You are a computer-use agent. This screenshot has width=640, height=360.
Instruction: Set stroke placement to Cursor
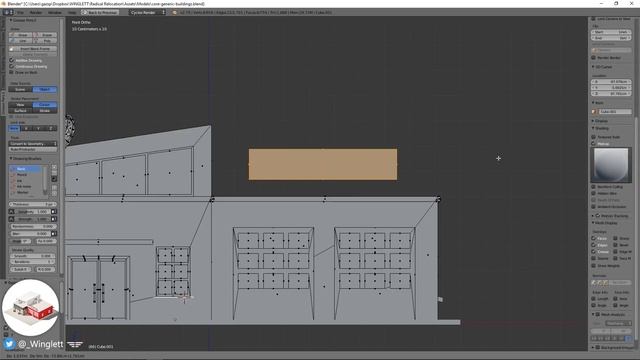(x=45, y=105)
